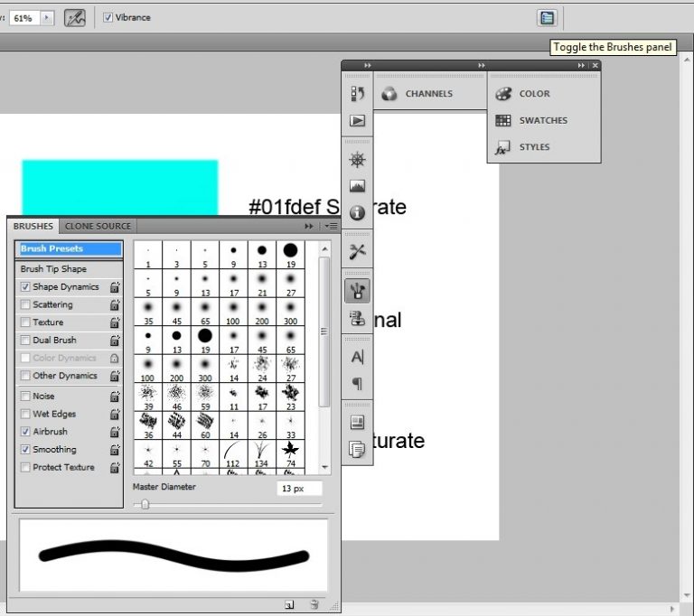Screen dimensions: 694x616
Task: Click the Master Diameter slider handle
Action: coord(145,504)
